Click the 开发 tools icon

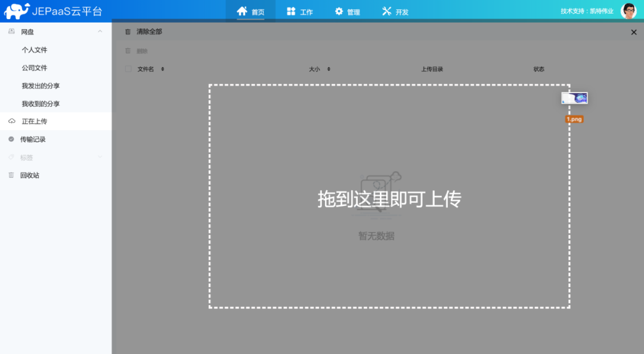pos(386,11)
